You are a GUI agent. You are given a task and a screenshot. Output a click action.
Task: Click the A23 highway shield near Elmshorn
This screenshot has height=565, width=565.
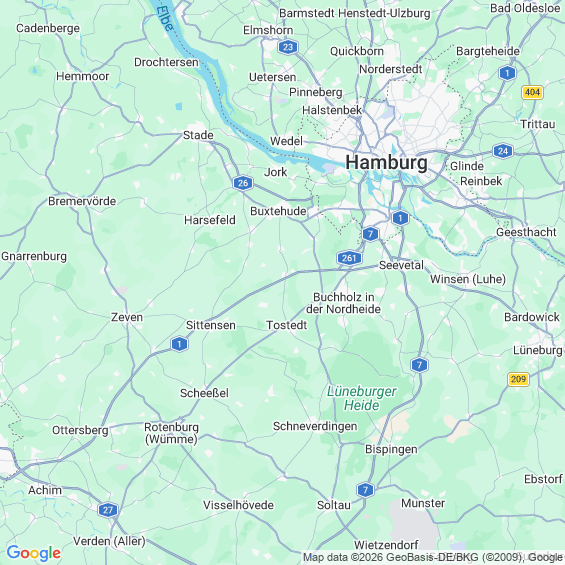coord(288,47)
